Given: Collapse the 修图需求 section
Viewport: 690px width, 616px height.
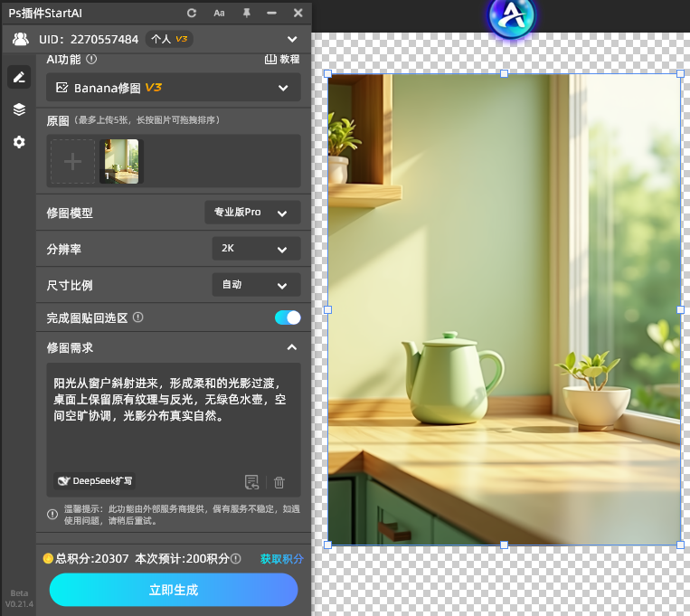Looking at the screenshot, I should coord(292,347).
